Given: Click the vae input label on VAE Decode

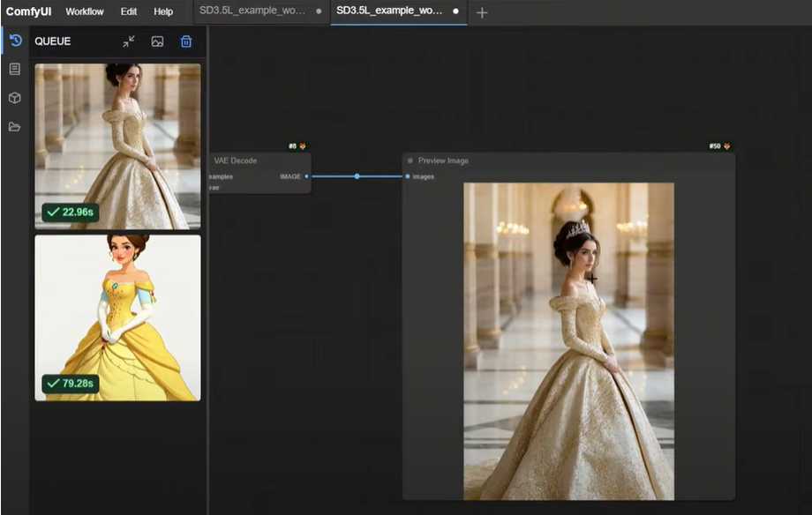Looking at the screenshot, I should pyautogui.click(x=214, y=187).
